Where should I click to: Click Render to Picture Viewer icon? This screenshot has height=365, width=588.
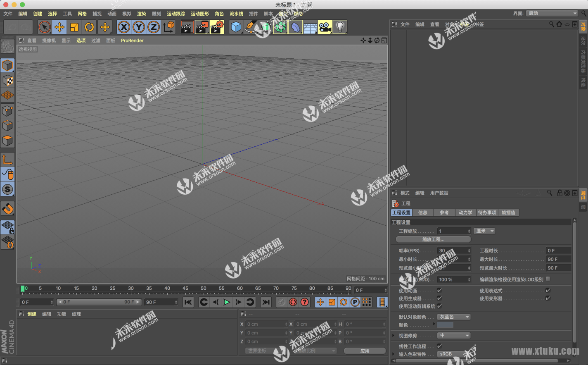point(202,27)
